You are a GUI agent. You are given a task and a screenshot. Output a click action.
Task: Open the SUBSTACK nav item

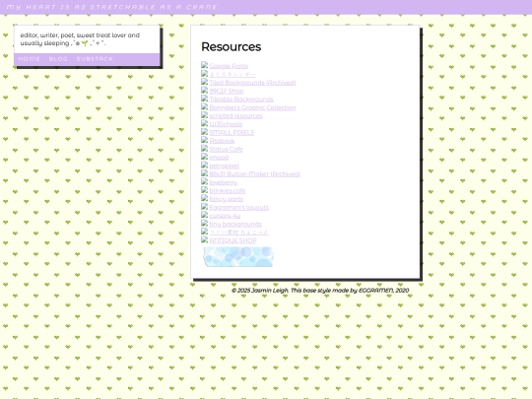[95, 59]
